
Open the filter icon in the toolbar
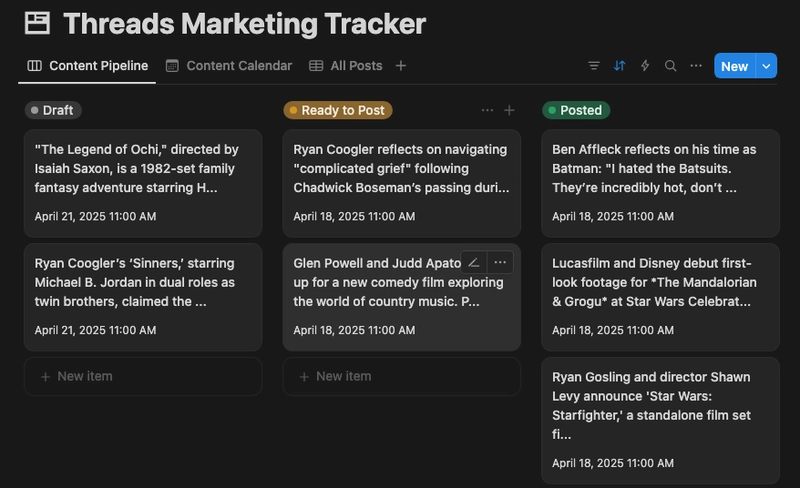point(594,66)
